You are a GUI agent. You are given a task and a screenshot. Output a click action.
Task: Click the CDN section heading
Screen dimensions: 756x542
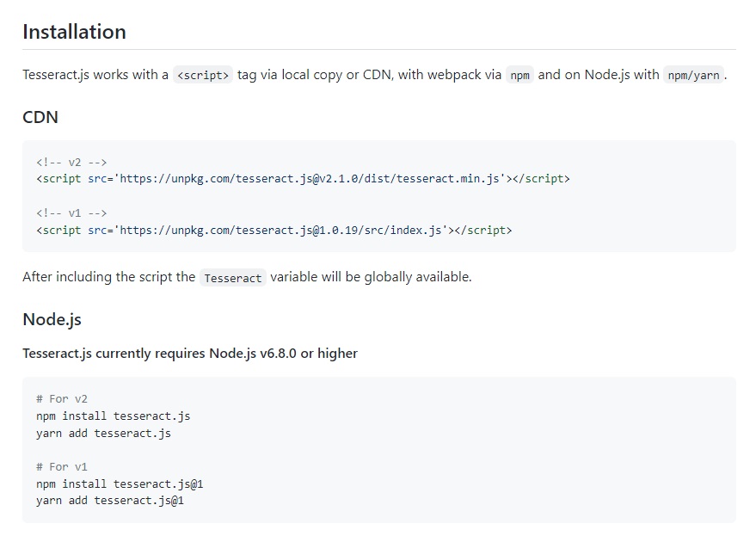click(x=40, y=117)
